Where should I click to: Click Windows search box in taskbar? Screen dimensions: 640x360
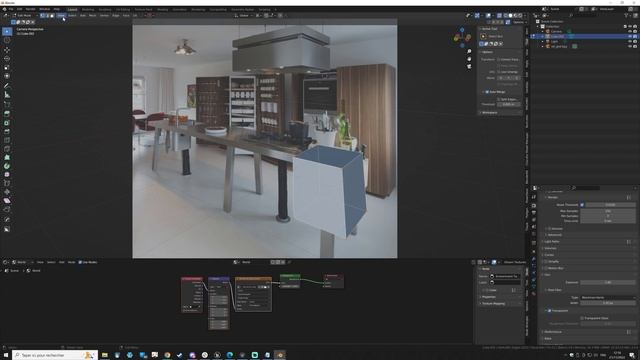coord(55,355)
